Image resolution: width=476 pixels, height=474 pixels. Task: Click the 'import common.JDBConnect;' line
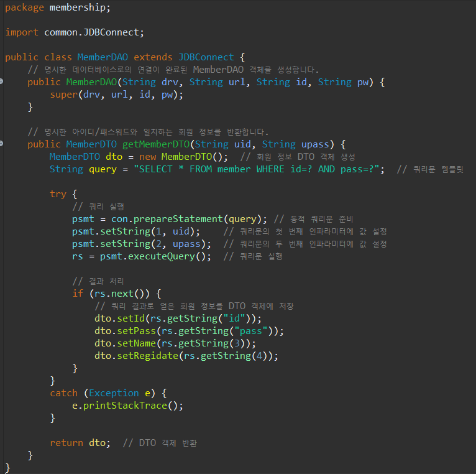(x=75, y=32)
